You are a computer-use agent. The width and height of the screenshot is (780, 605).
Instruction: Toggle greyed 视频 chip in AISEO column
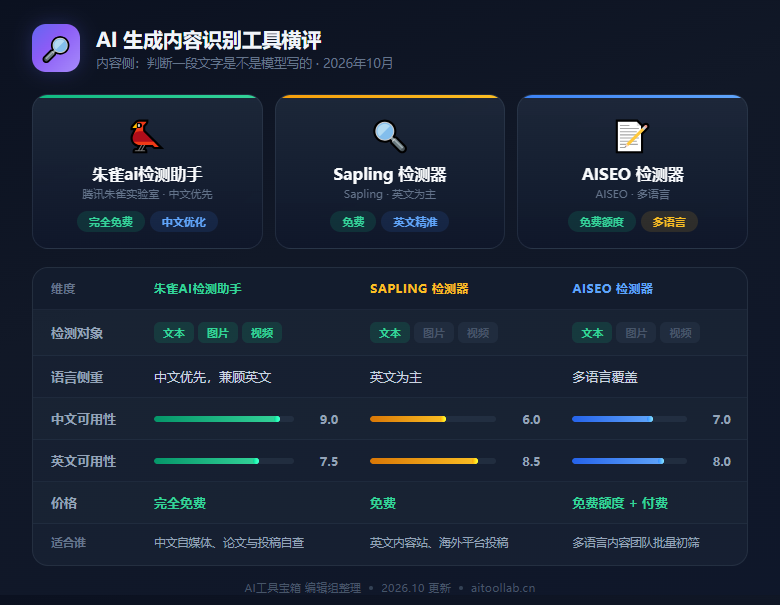click(680, 333)
